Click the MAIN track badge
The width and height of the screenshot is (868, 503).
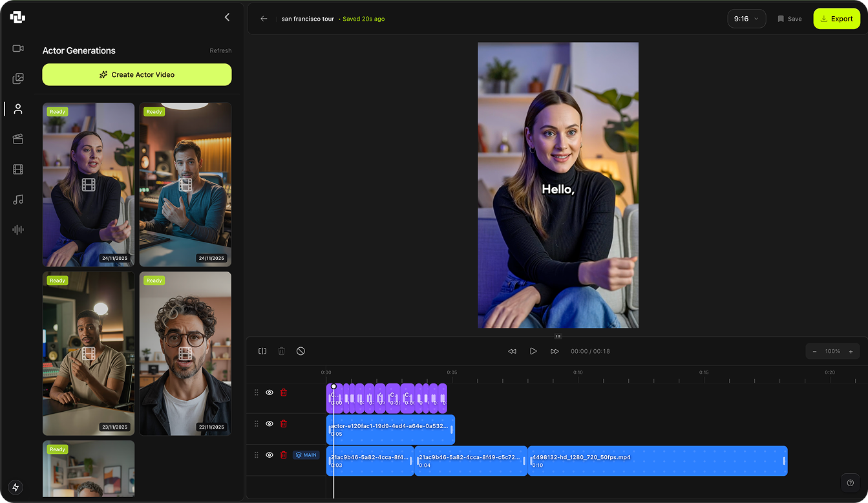pyautogui.click(x=306, y=455)
